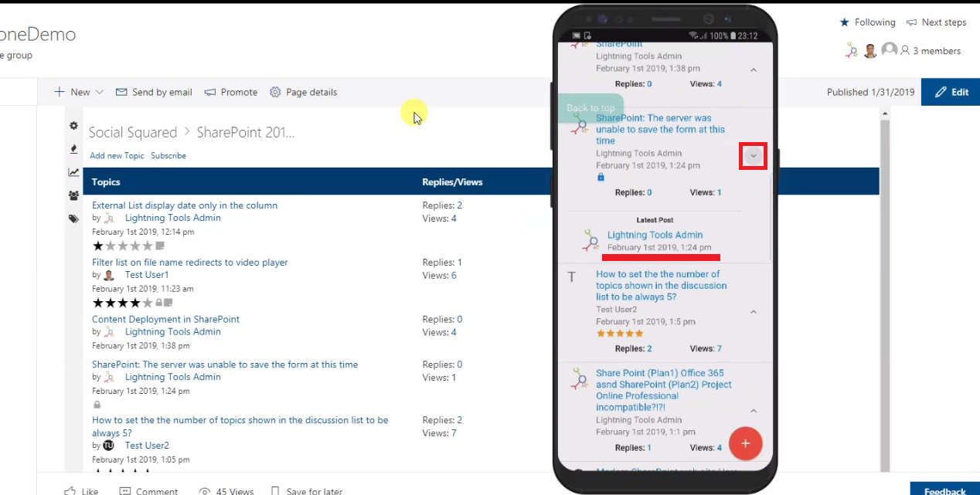Click the Add new Topic link
The height and width of the screenshot is (495, 980).
coord(117,155)
